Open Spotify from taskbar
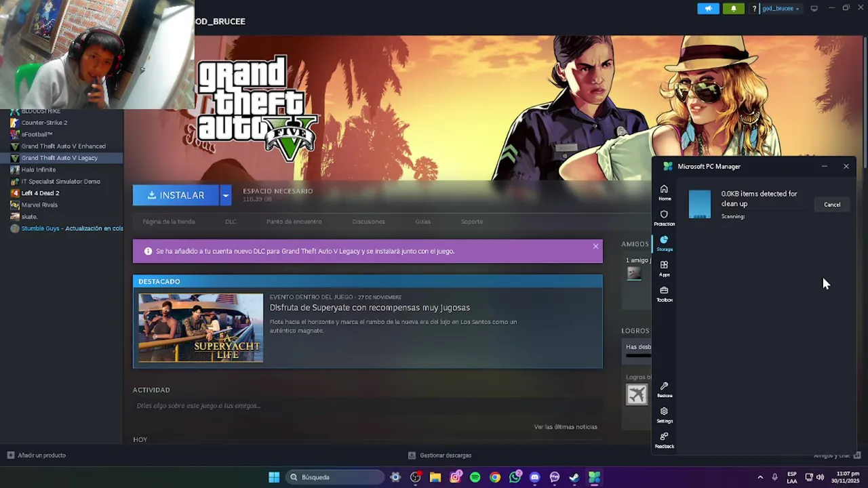The width and height of the screenshot is (868, 488). tap(475, 477)
